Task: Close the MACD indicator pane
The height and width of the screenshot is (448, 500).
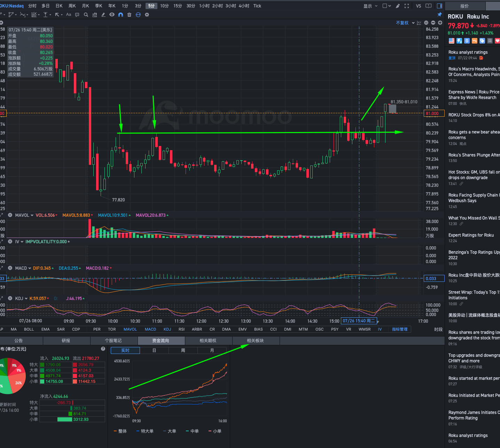Action: [10, 268]
